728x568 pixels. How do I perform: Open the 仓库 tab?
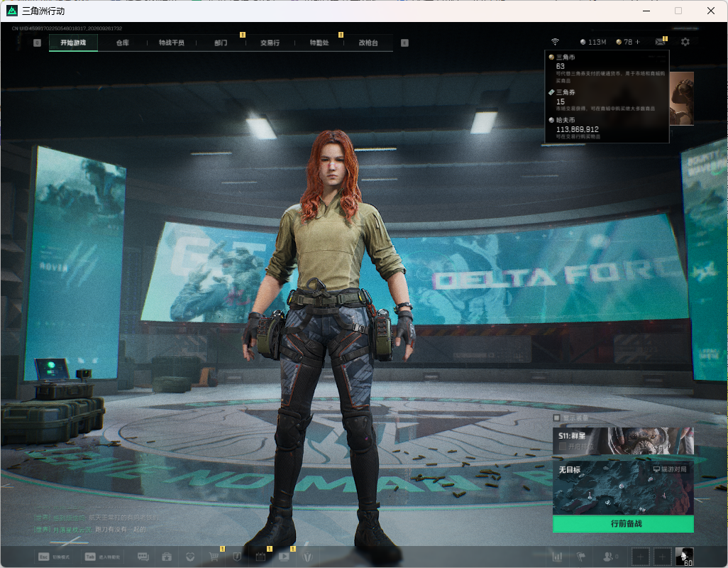coord(123,43)
